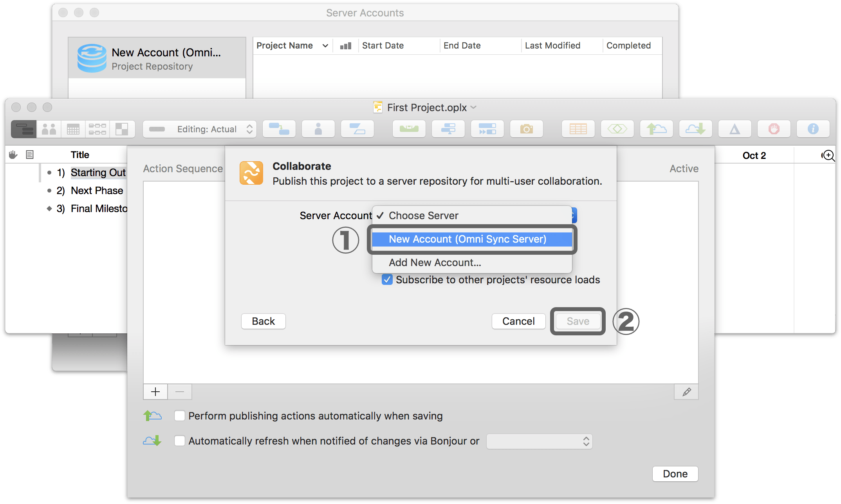This screenshot has height=504, width=841.
Task: Open the Bonjour refresh interval dropdown
Action: tap(540, 441)
